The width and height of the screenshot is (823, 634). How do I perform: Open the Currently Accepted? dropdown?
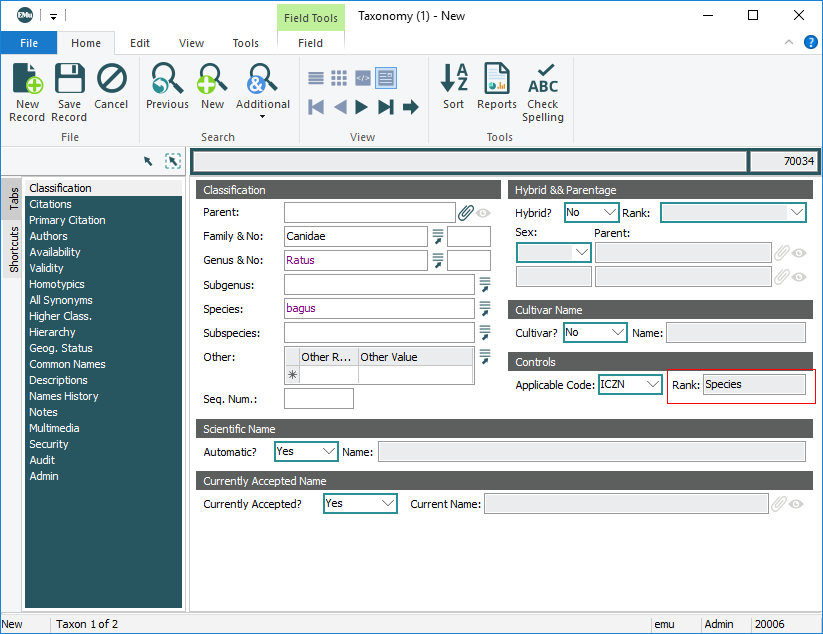387,504
